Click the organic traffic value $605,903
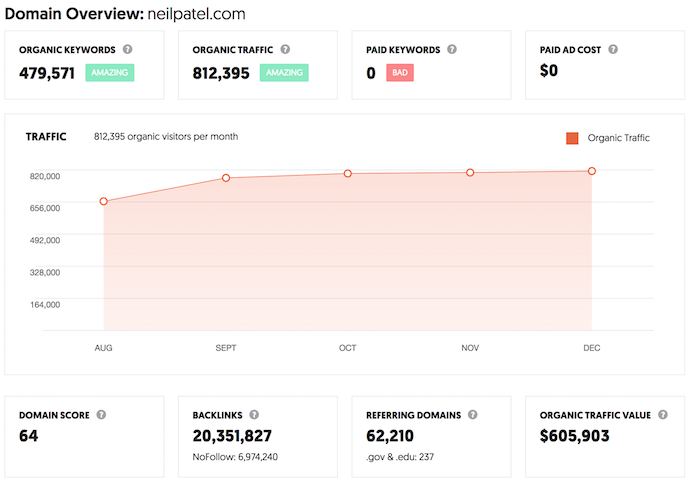Viewport: 689px width, 481px height. (x=575, y=436)
